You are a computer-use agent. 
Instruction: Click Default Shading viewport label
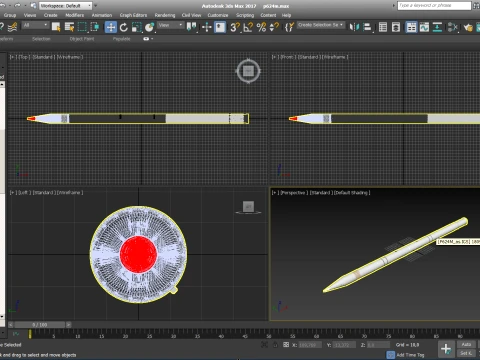(x=352, y=193)
